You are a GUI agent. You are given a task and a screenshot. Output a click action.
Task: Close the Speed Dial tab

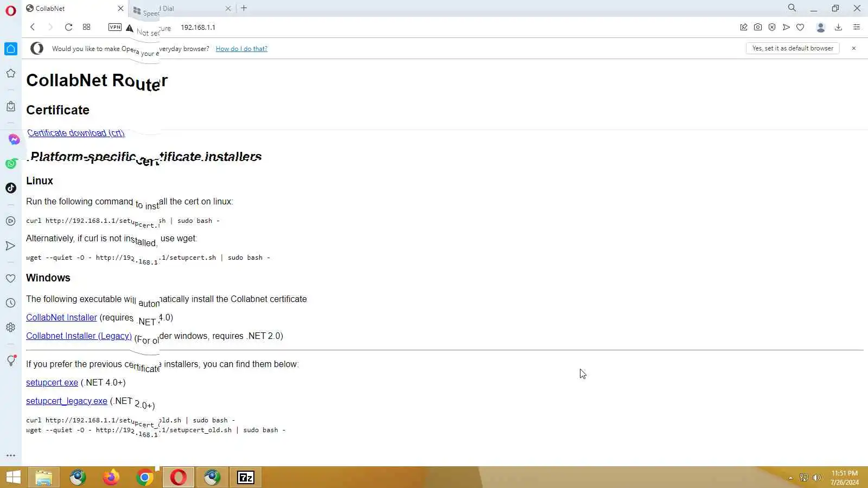(x=228, y=9)
